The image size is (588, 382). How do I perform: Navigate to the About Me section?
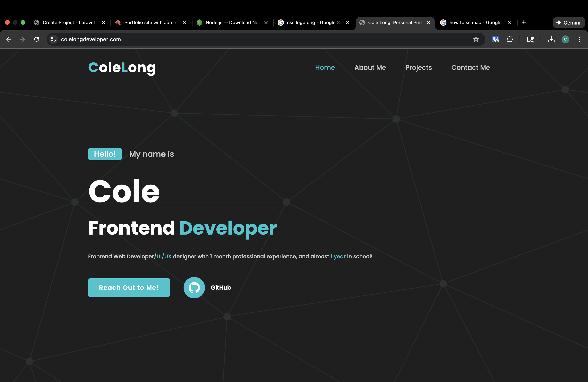[370, 67]
